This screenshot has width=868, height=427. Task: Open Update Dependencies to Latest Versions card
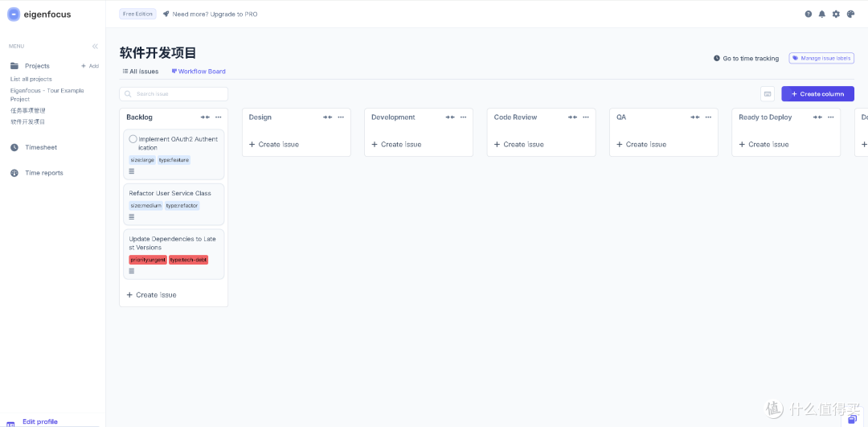coord(174,254)
